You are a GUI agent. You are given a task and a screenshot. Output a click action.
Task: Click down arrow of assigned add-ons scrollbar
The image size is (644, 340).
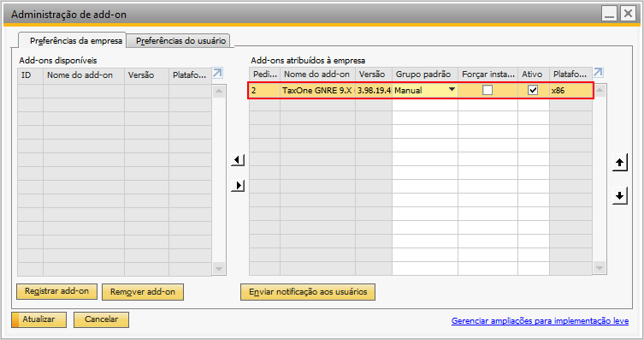(600, 268)
